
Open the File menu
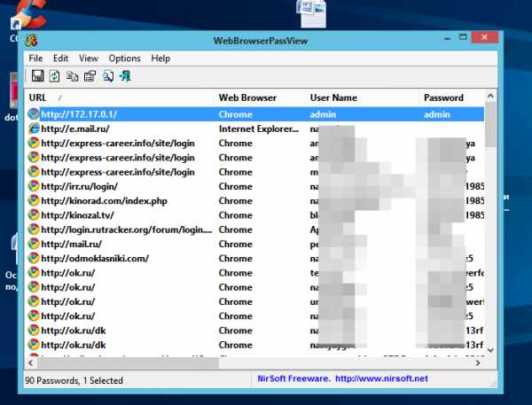pyautogui.click(x=35, y=58)
